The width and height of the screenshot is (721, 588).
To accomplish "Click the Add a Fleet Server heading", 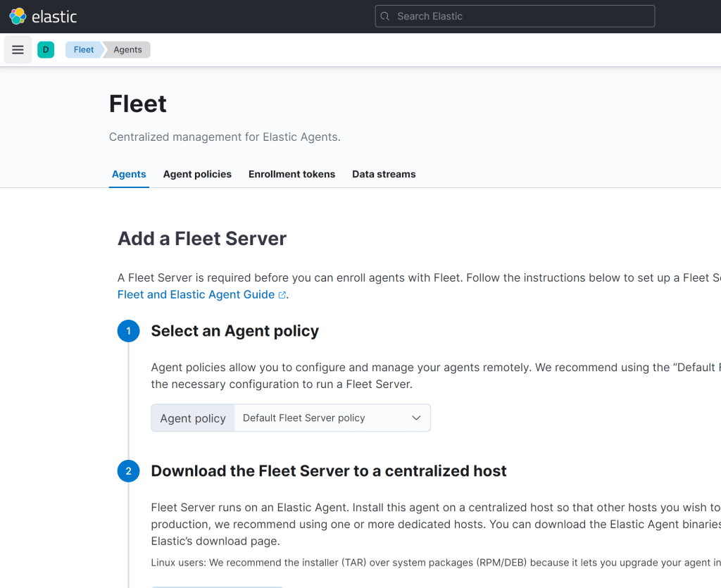I will [x=202, y=239].
